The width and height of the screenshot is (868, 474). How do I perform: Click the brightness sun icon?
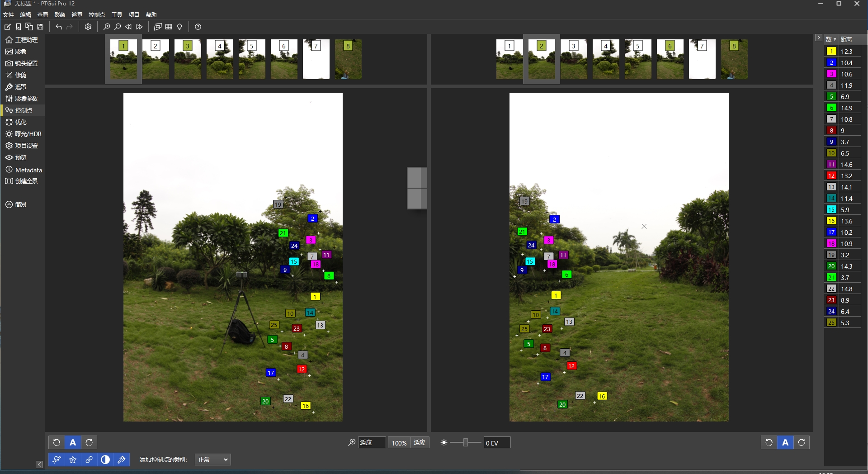pyautogui.click(x=444, y=442)
